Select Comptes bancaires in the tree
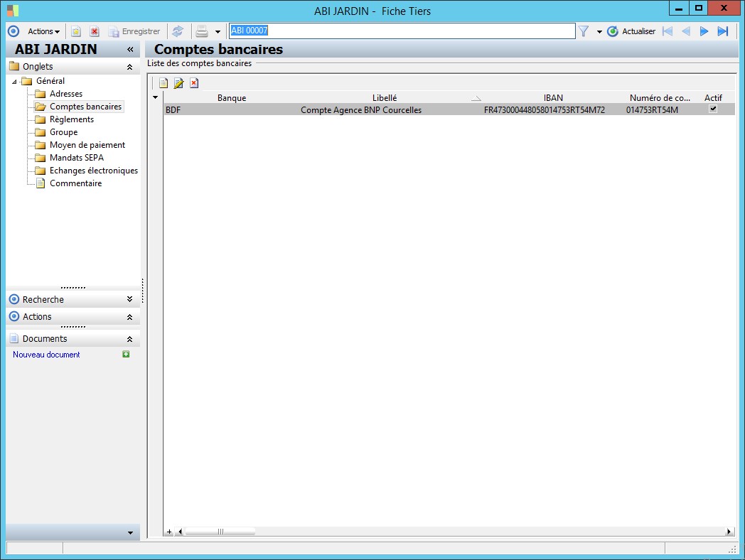The height and width of the screenshot is (560, 745). pyautogui.click(x=85, y=107)
